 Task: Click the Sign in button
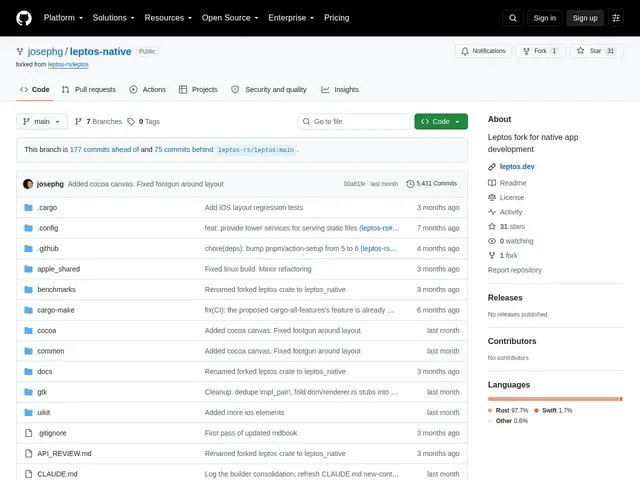click(544, 18)
